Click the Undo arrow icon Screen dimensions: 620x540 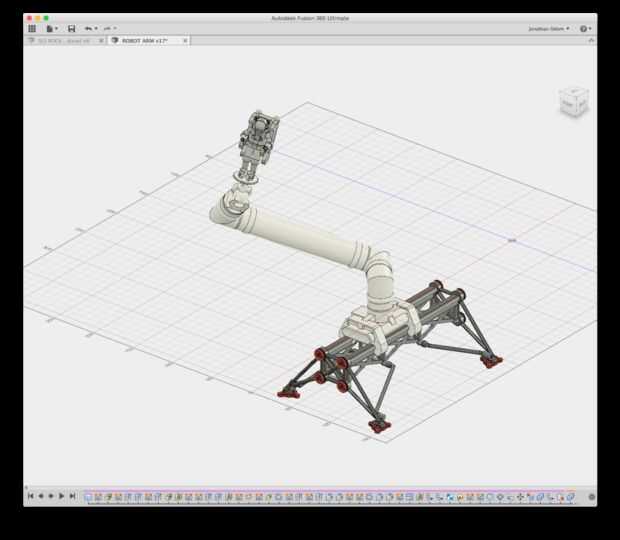click(88, 28)
